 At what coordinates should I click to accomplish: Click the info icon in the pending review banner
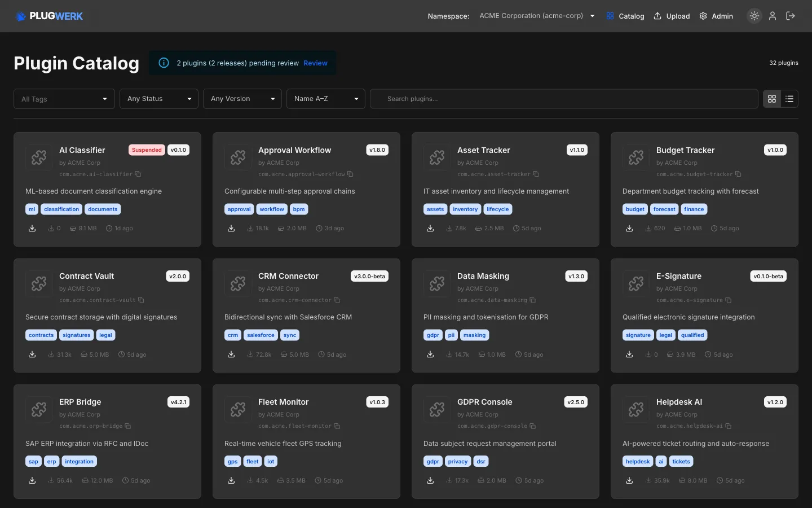[x=164, y=63]
